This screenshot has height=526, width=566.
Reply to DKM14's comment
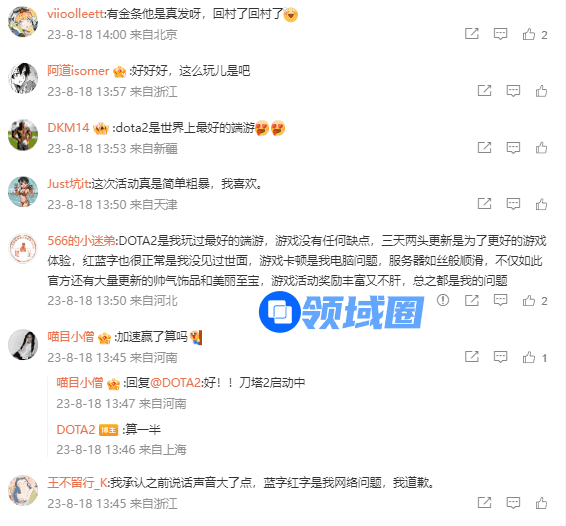coord(513,148)
